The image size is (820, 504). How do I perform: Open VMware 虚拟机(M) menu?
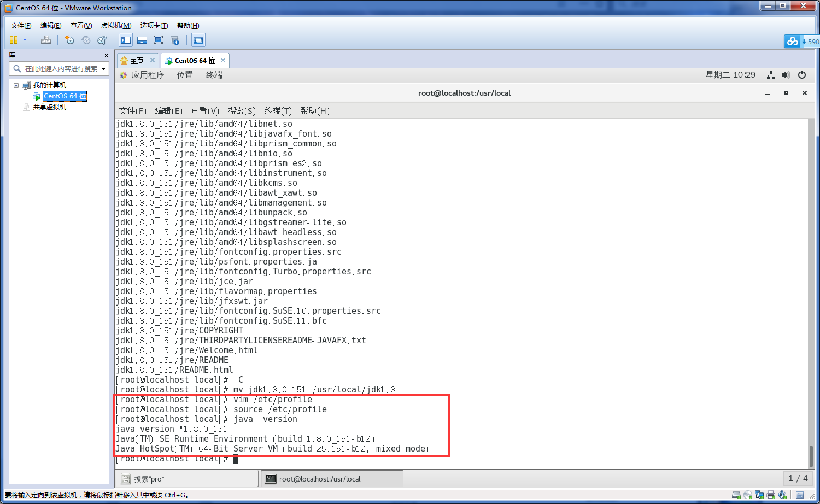[x=116, y=26]
